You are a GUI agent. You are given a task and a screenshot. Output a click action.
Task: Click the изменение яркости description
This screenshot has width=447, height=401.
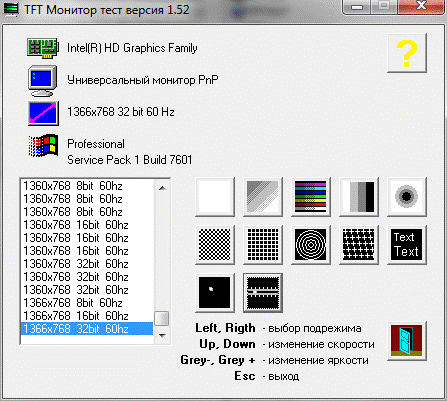point(318,360)
